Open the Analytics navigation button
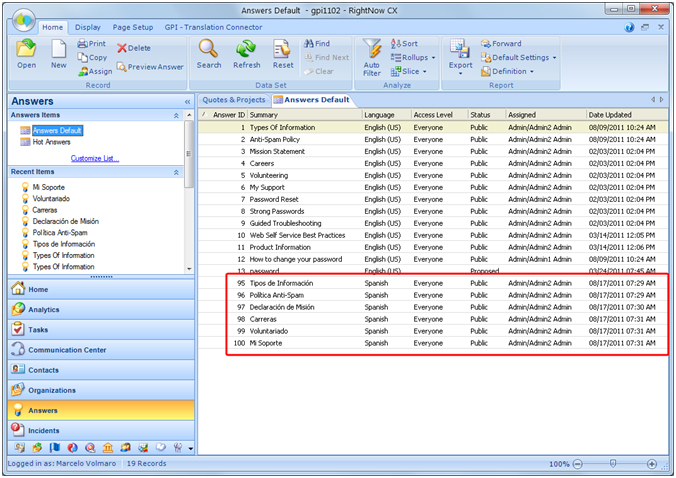Viewport: 676px width, 478px height. 44,310
